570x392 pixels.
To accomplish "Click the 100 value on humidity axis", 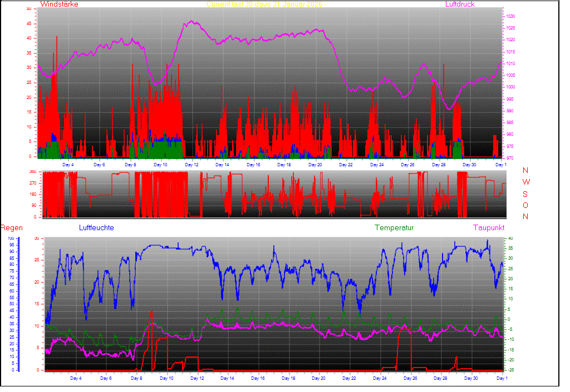I will (x=11, y=239).
